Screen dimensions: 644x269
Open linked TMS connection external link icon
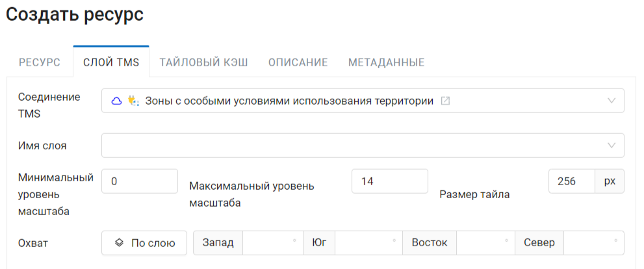pos(445,101)
